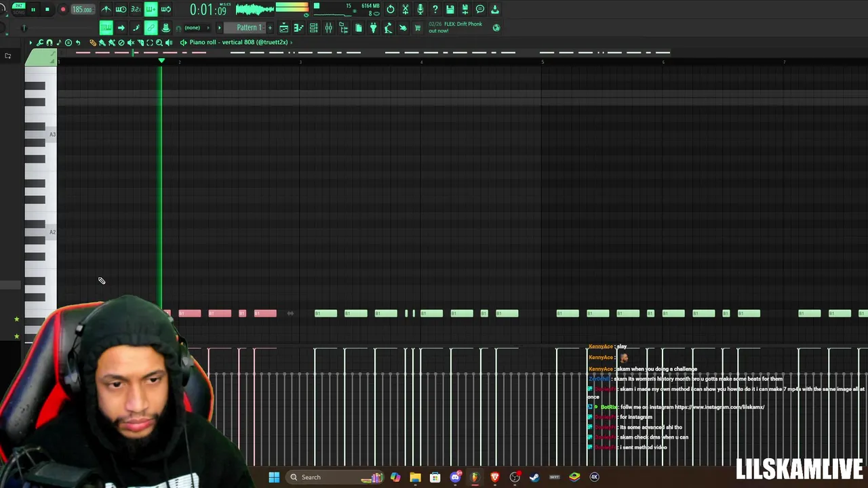Open the audio editor scissors icon
Viewport: 868px width, 488px height.
(406, 9)
